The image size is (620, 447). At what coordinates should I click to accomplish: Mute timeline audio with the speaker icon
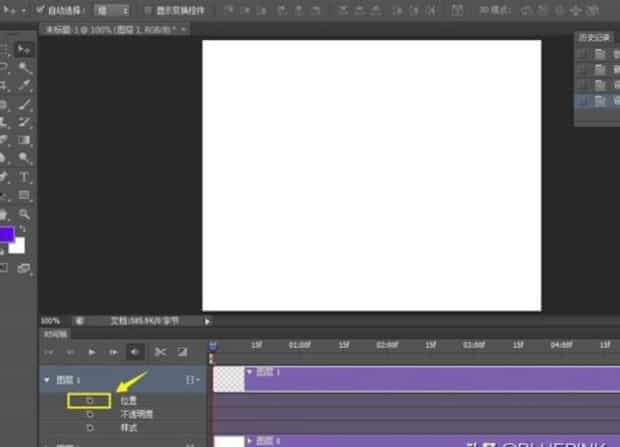[135, 352]
